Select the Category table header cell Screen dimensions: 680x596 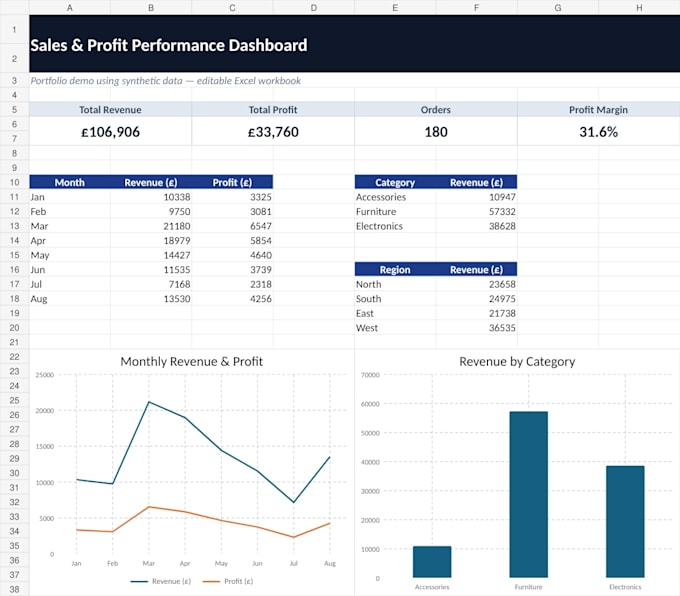click(395, 182)
